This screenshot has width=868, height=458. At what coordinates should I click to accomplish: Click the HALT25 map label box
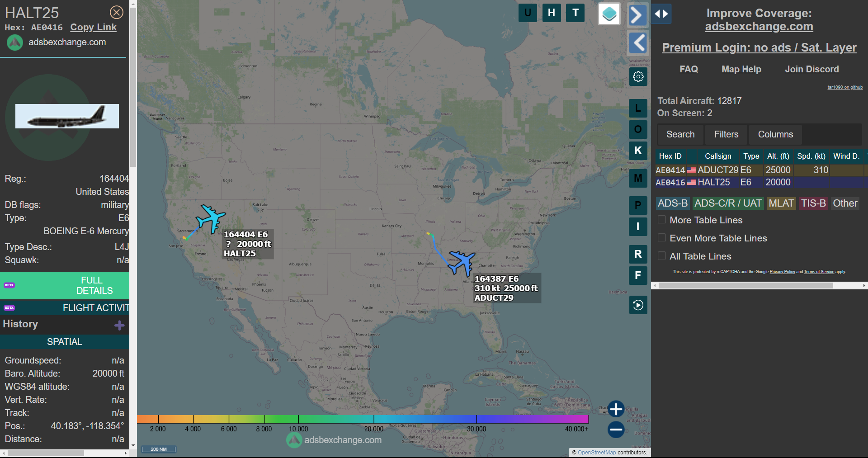pos(248,244)
